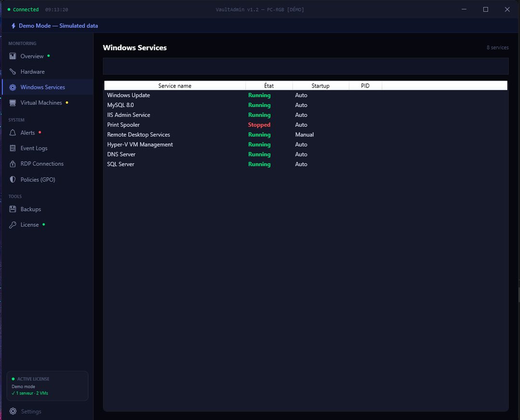Open the Overview page
Image resolution: width=520 pixels, height=420 pixels.
48,56
